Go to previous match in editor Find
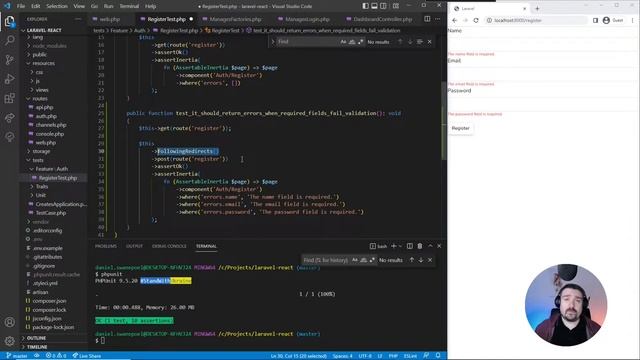This screenshot has width=640, height=360. point(400,42)
